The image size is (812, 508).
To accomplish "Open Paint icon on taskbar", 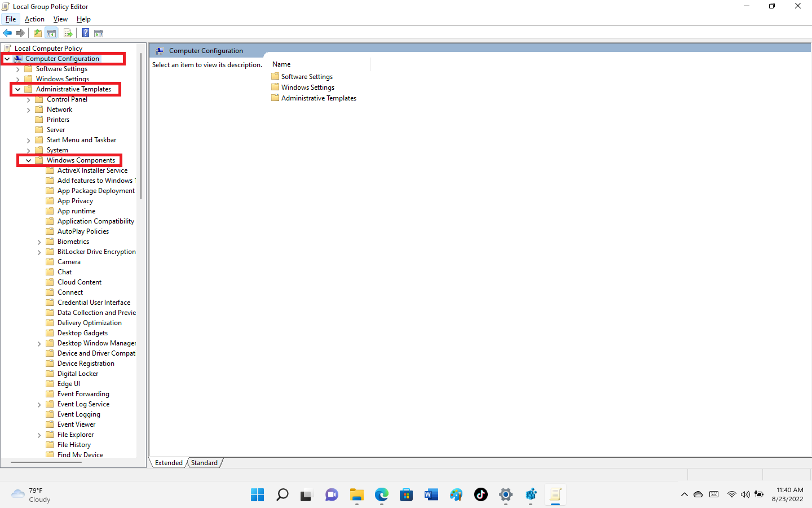I will pyautogui.click(x=456, y=495).
